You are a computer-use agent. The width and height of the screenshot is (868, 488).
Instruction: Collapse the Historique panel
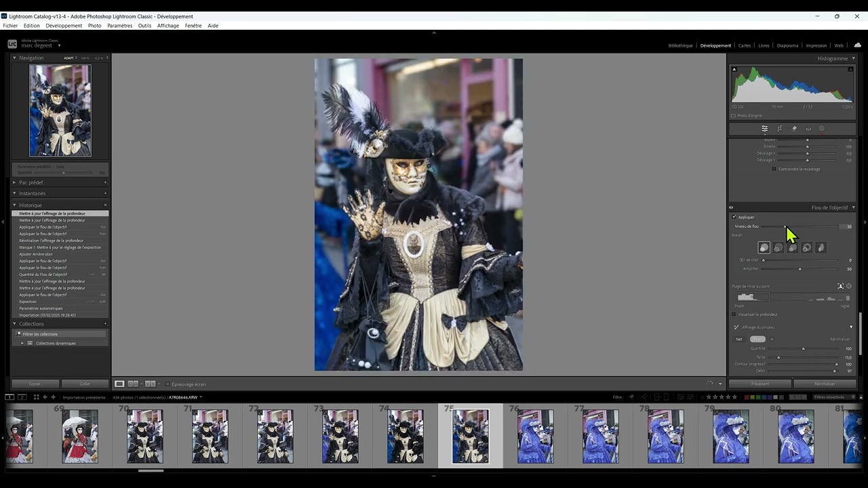tap(15, 205)
